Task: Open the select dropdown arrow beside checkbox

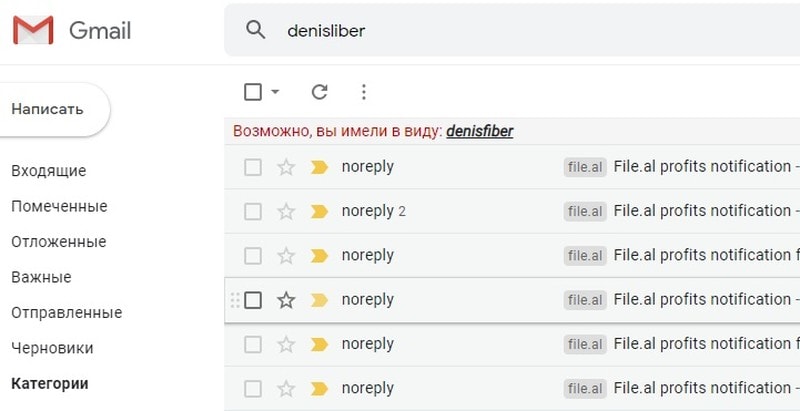Action: pyautogui.click(x=275, y=92)
